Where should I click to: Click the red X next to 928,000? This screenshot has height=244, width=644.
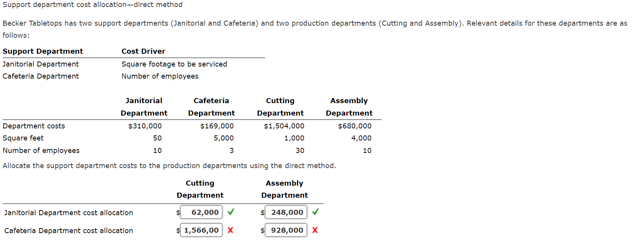tap(315, 230)
